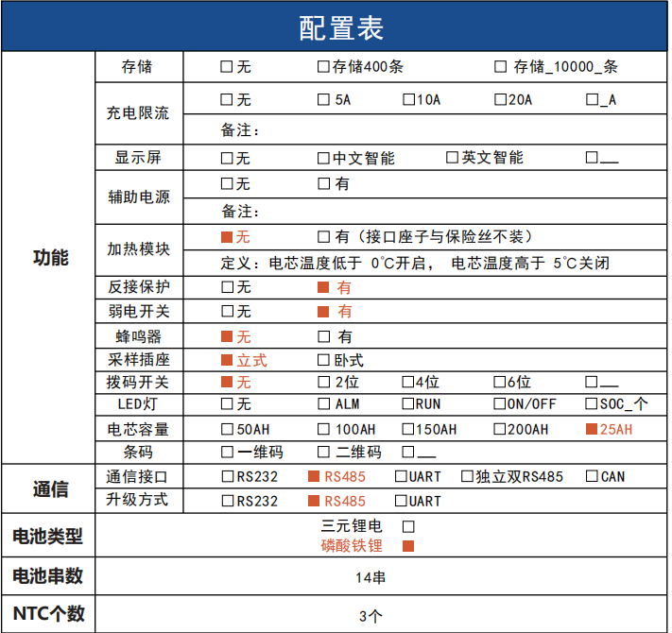
Task: Uncheck 有 in the 弱电开关 row
Action: click(x=323, y=311)
